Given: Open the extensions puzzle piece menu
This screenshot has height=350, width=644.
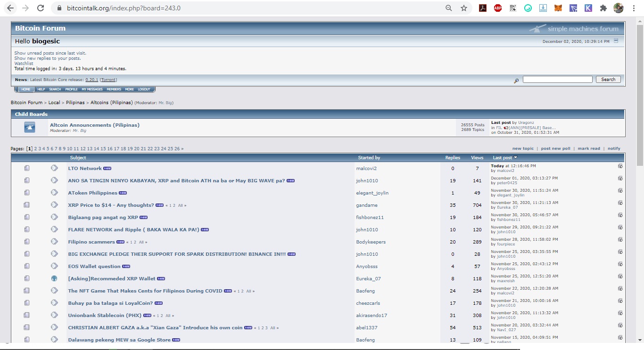Looking at the screenshot, I should pos(603,8).
